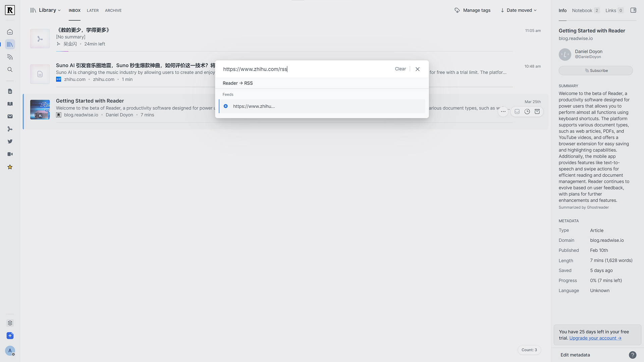Screen dimensions: 644x362
Task: Open the RSS Feed section in sidebar
Action: coord(10,57)
